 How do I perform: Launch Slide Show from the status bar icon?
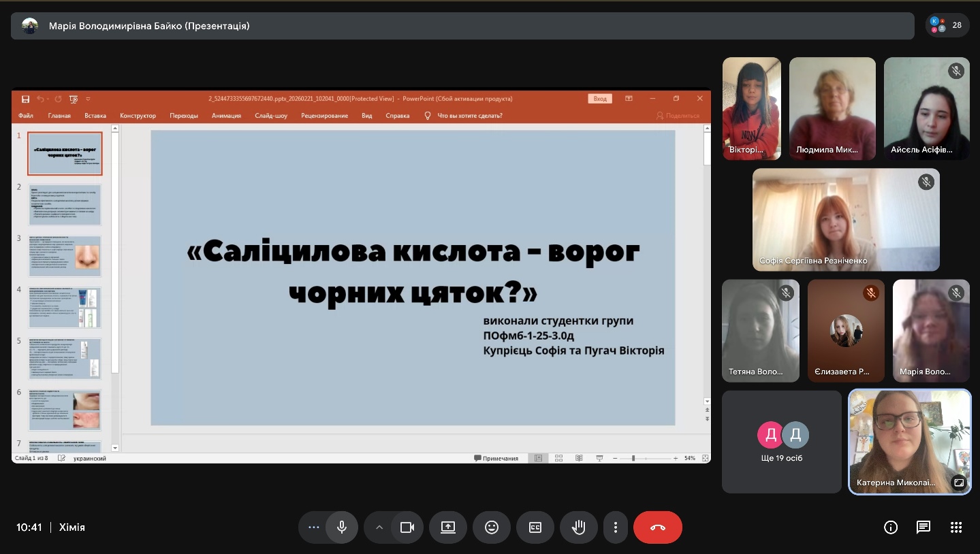[599, 458]
